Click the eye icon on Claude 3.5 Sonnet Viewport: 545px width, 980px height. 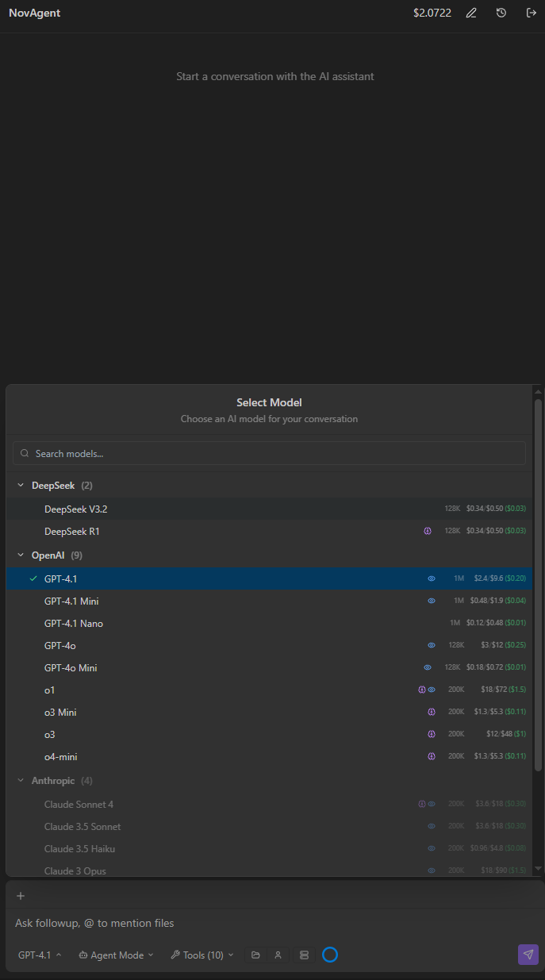[x=432, y=826]
